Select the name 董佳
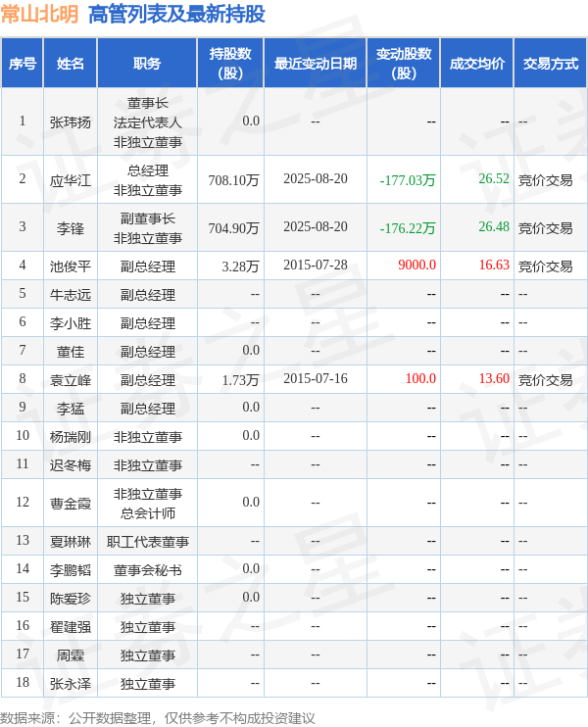This screenshot has width=588, height=727. (70, 352)
